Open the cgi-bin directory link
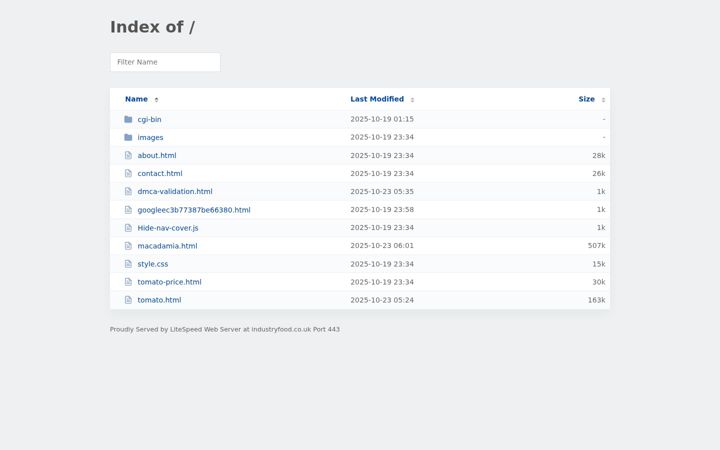 (149, 119)
